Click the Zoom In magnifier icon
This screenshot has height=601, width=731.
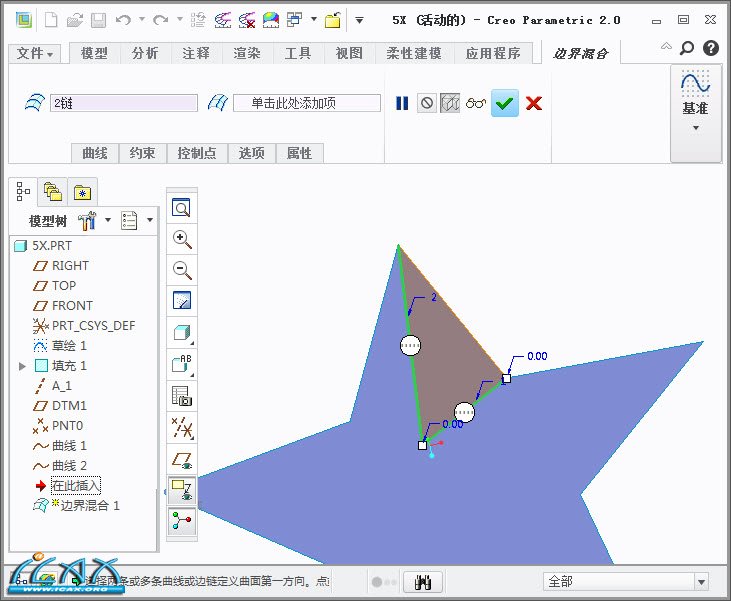(182, 239)
